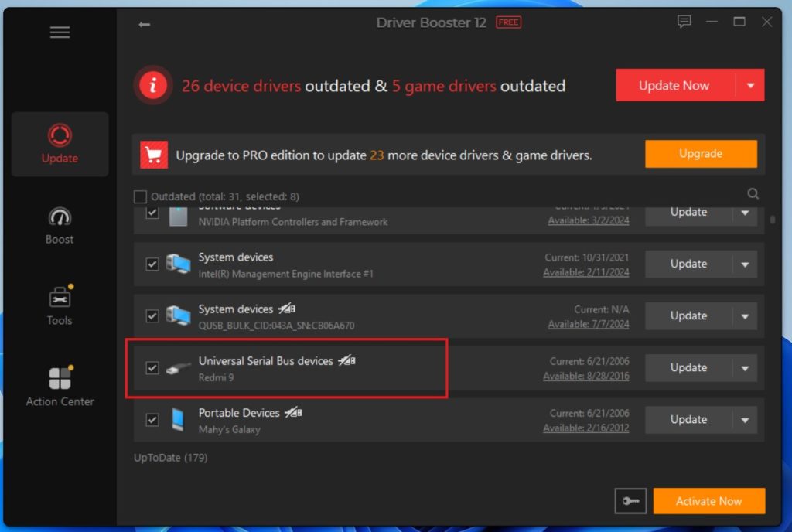
Task: Open Available: 2/11/2024 link
Action: point(586,272)
